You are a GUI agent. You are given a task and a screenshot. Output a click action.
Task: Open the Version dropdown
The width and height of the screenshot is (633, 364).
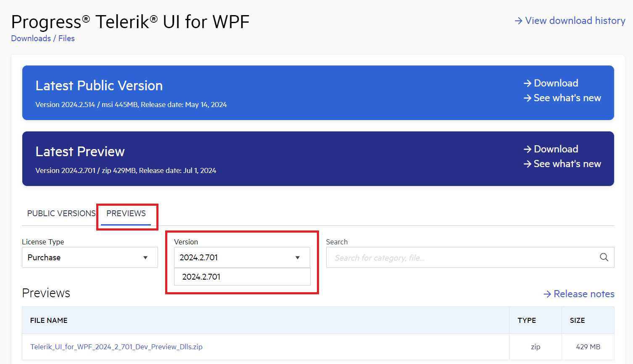coord(242,257)
